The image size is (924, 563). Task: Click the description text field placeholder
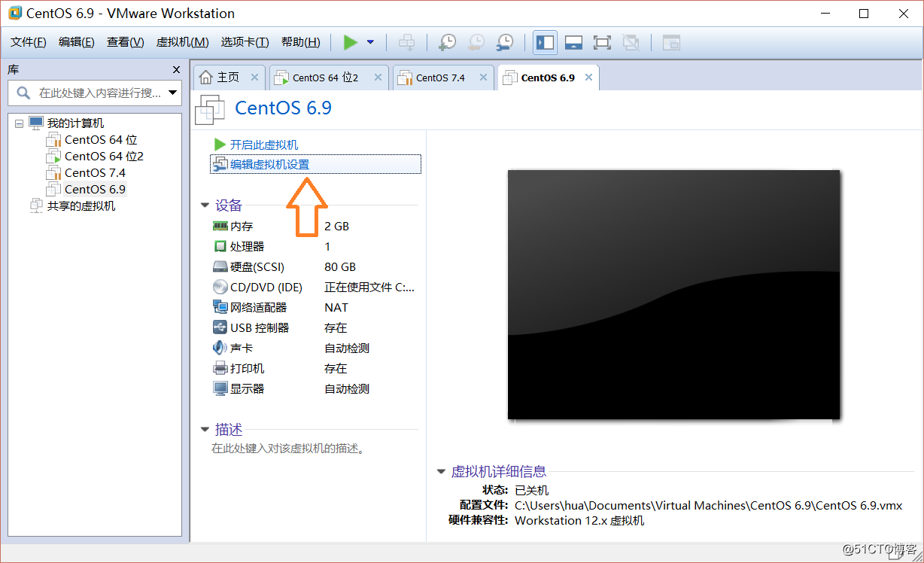[x=288, y=449]
